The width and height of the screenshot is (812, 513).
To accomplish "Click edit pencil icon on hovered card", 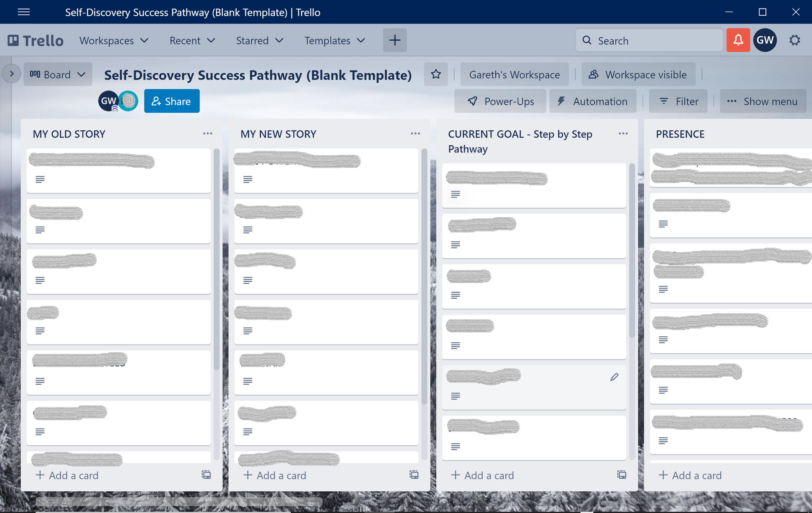I will [x=614, y=377].
